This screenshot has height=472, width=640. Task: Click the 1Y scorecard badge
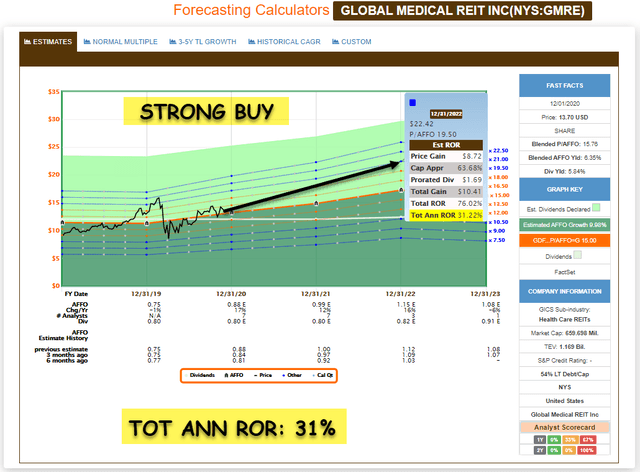pos(540,440)
